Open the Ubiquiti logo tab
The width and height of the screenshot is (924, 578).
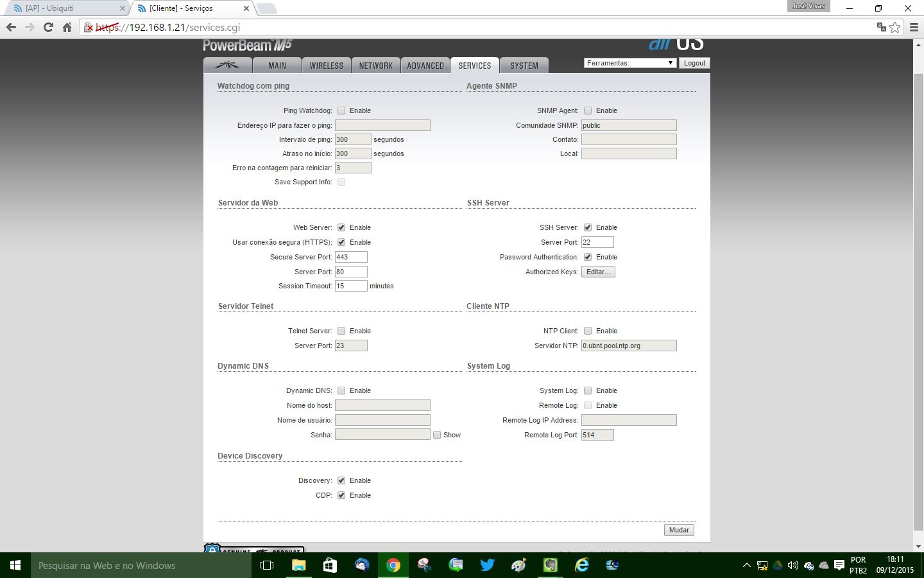tap(227, 65)
